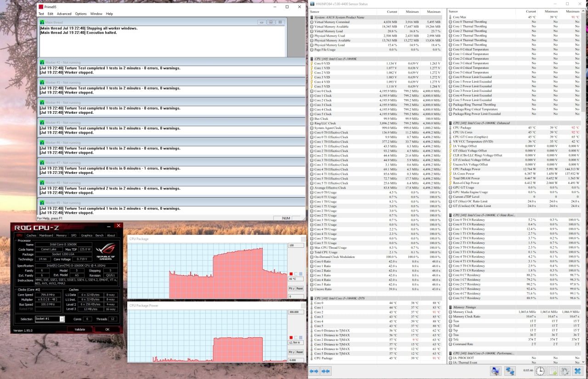The image size is (588, 379).
Task: Click the blue color swatch on CPU Package graph
Action: tap(301, 274)
